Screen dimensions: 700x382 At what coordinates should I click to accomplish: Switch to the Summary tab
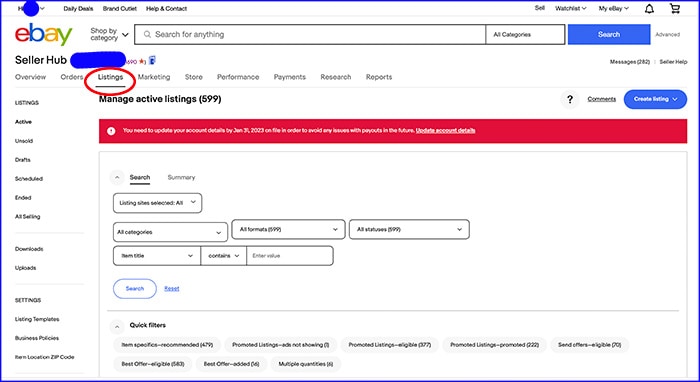point(181,178)
